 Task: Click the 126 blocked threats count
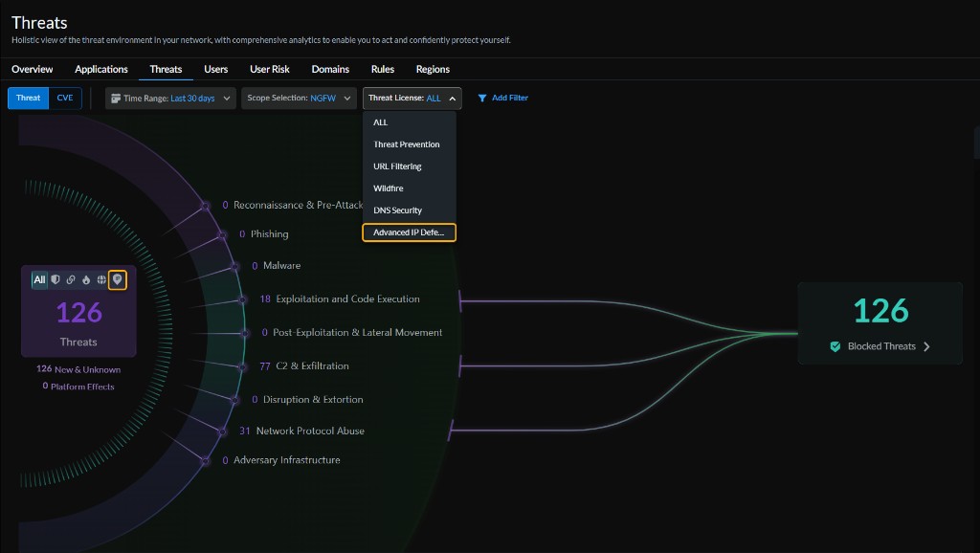point(880,311)
